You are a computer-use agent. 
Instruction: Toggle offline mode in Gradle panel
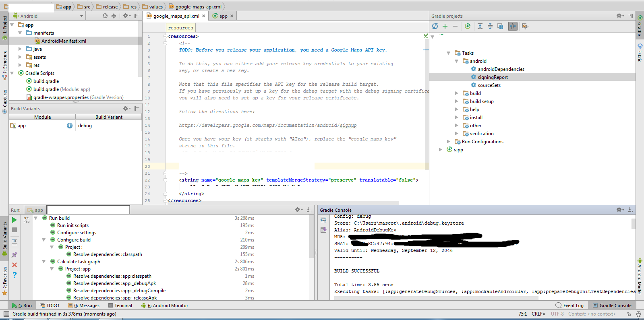tap(513, 26)
